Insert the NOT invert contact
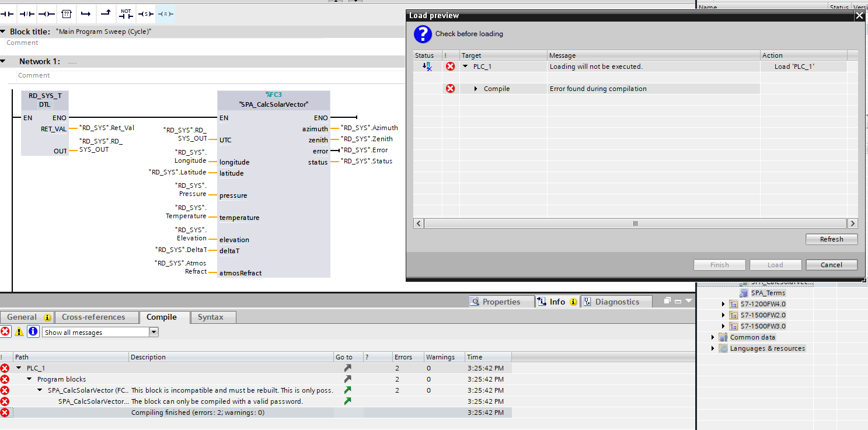 coord(126,13)
